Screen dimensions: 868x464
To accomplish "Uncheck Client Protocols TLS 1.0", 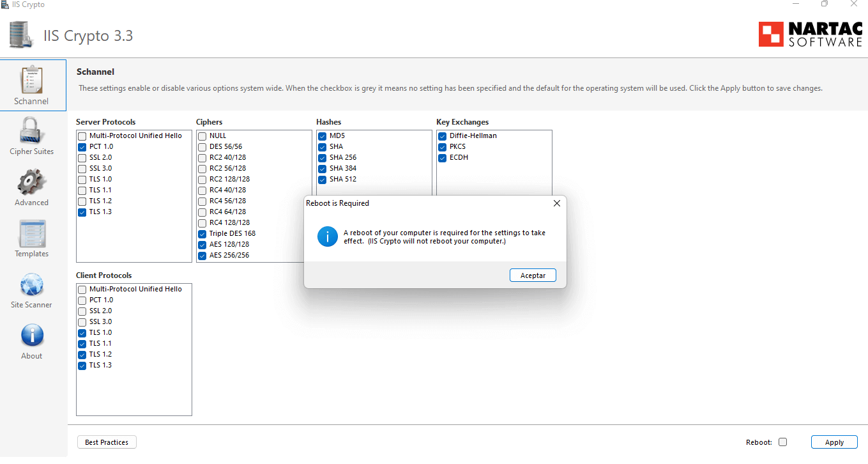I will (x=82, y=333).
